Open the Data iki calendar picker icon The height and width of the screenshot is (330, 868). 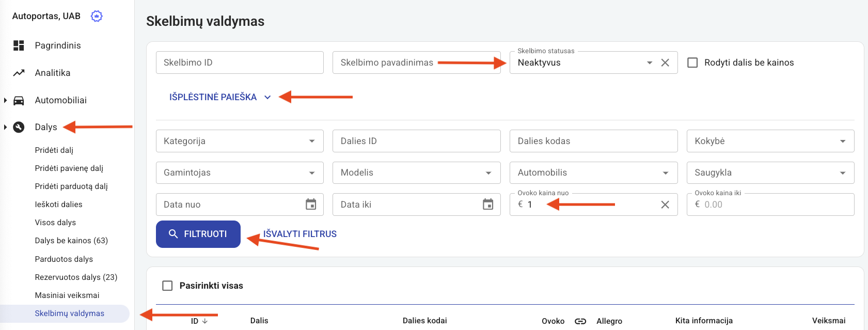coord(488,205)
